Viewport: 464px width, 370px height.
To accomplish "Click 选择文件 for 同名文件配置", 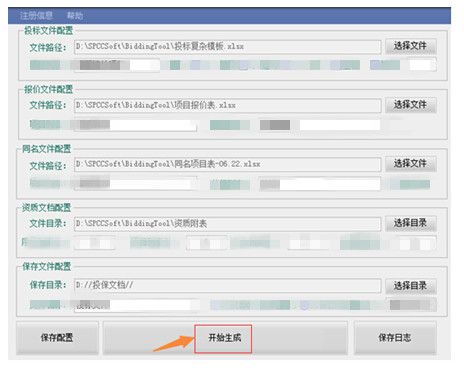I will pyautogui.click(x=411, y=164).
